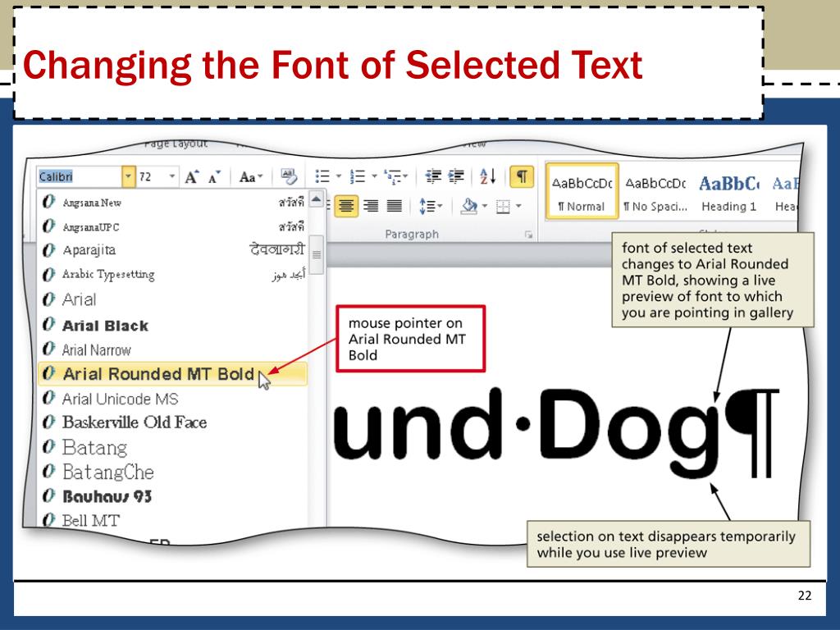Click the Thai sample text for AngsanaUPC
This screenshot has height=630, width=840.
click(291, 227)
